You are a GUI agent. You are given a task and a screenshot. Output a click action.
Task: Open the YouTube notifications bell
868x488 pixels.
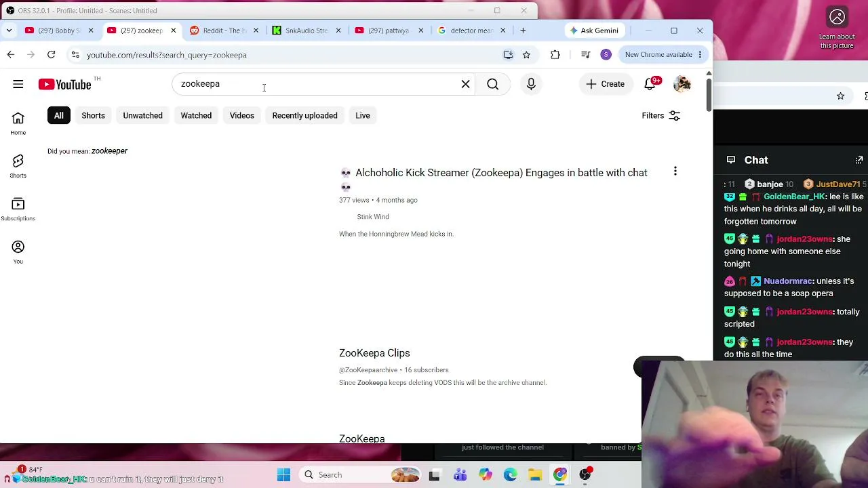click(650, 84)
